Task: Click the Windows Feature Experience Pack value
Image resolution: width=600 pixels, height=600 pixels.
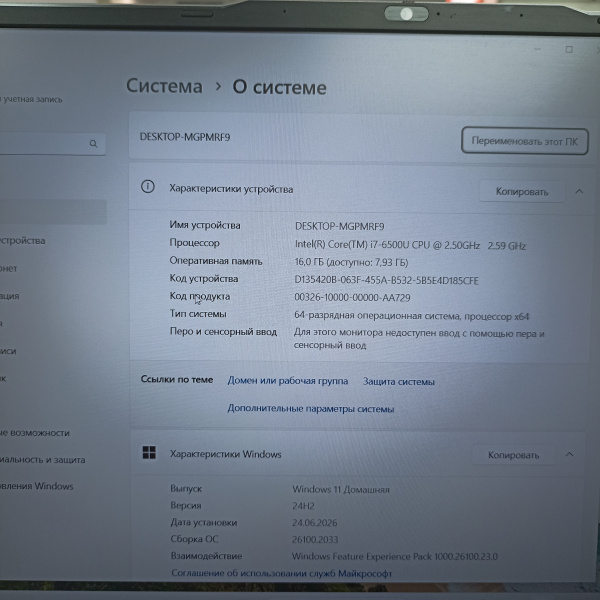Action: coord(395,556)
